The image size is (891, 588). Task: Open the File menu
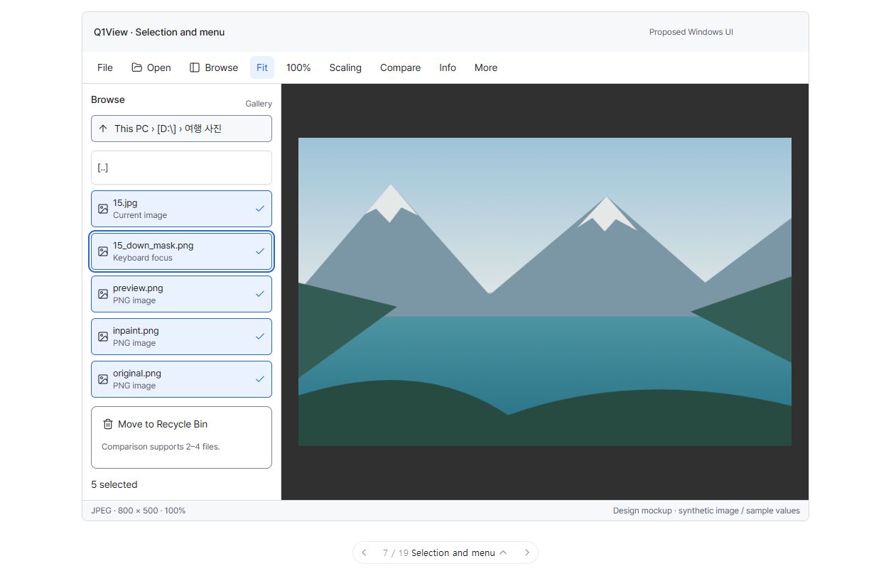tap(105, 67)
